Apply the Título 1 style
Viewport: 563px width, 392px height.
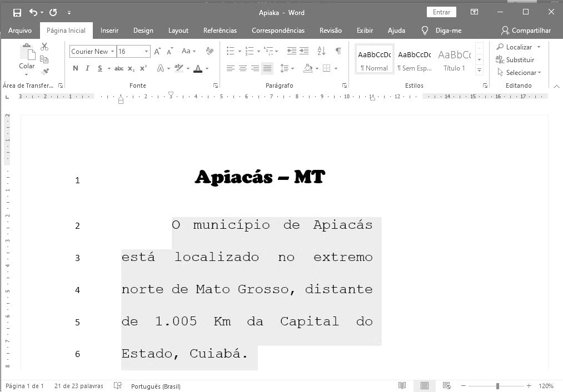click(x=454, y=59)
